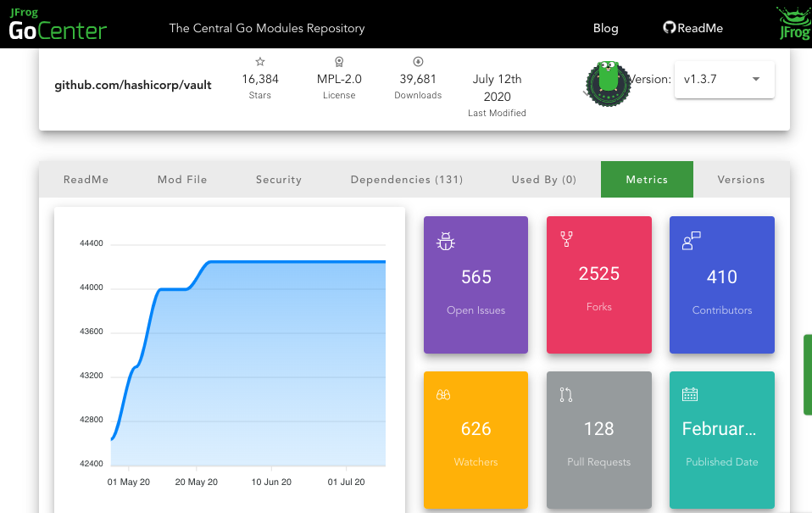Click the 410 Contributors card

(x=722, y=285)
